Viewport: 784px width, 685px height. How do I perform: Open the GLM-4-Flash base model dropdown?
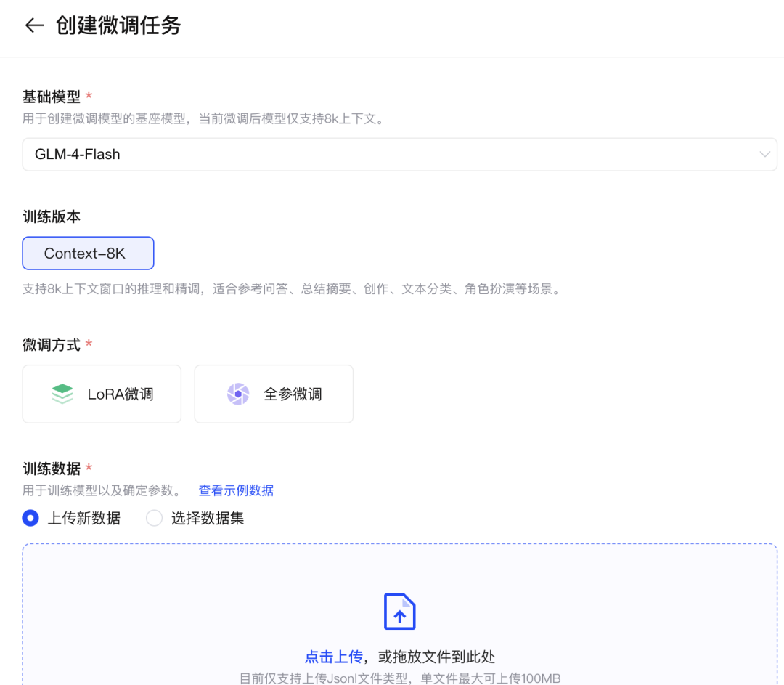399,154
